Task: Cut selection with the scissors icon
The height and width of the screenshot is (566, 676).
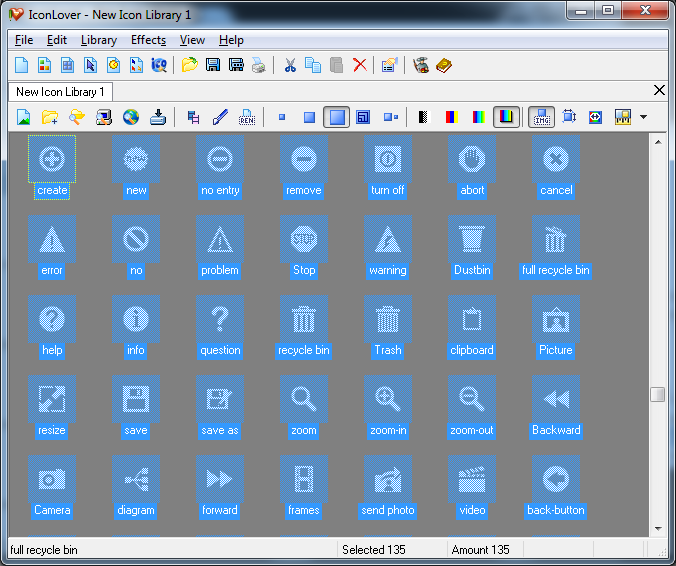Action: (290, 65)
